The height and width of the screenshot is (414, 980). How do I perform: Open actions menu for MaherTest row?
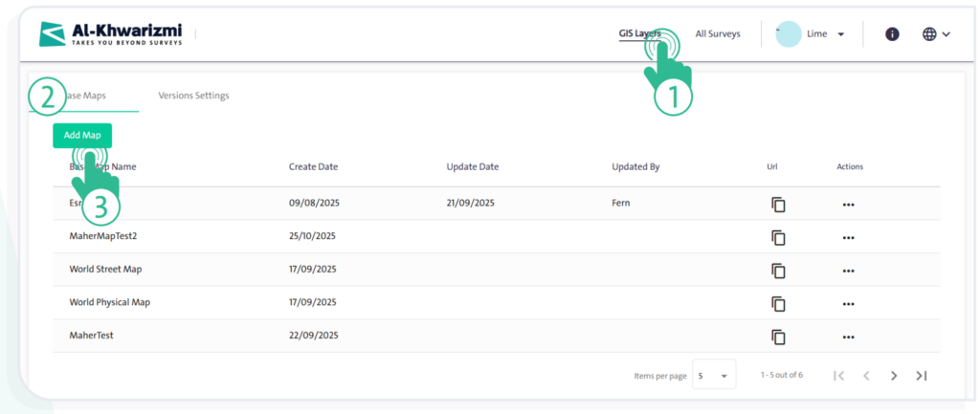(x=848, y=337)
